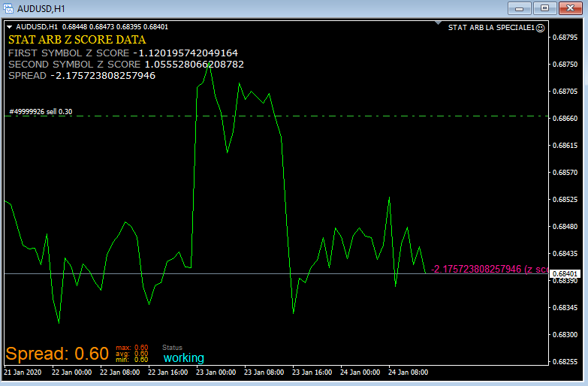Click the 0.68255 price scale label
Image resolution: width=588 pixels, height=386 pixels.
(565, 362)
